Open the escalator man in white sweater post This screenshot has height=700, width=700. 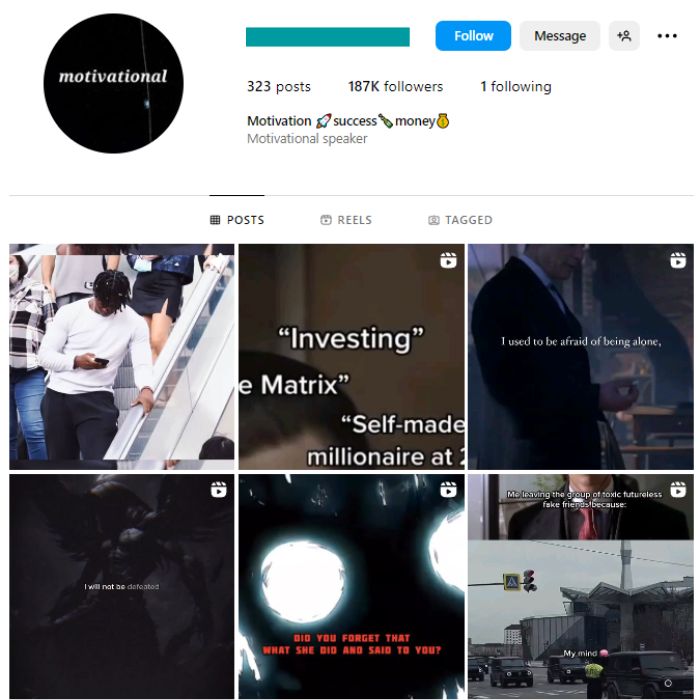(121, 356)
